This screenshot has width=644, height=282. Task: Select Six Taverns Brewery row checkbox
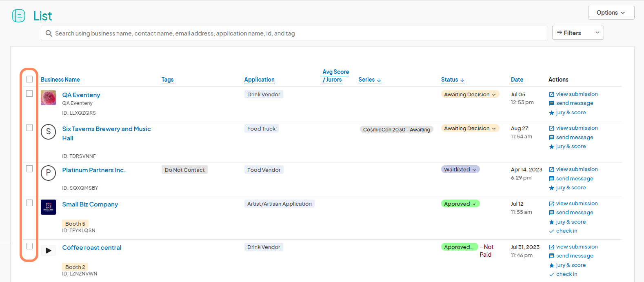[x=29, y=128]
